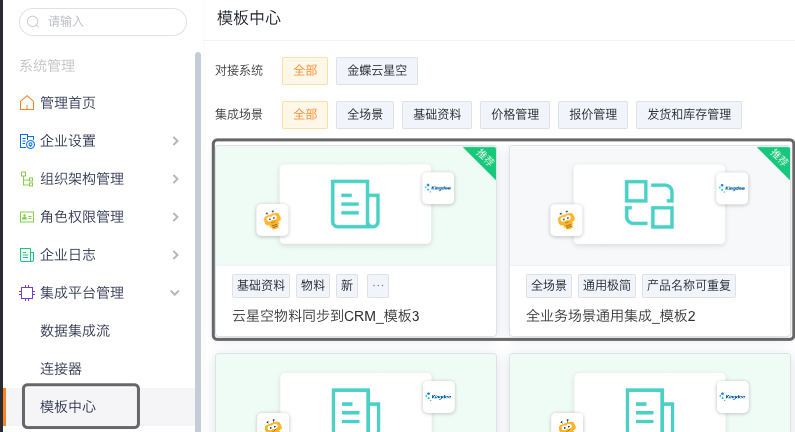Filter scenes by 发货和库存管理
The image size is (795, 432).
click(x=689, y=115)
